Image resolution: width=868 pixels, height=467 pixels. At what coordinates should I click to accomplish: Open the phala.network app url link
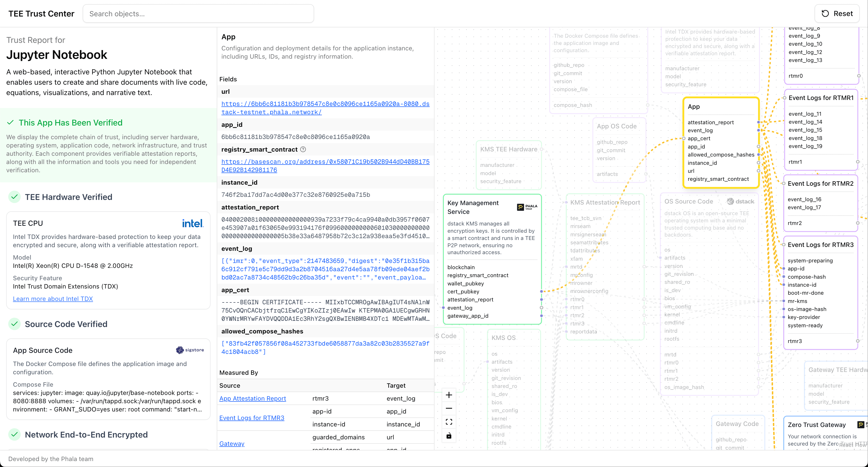coord(325,108)
